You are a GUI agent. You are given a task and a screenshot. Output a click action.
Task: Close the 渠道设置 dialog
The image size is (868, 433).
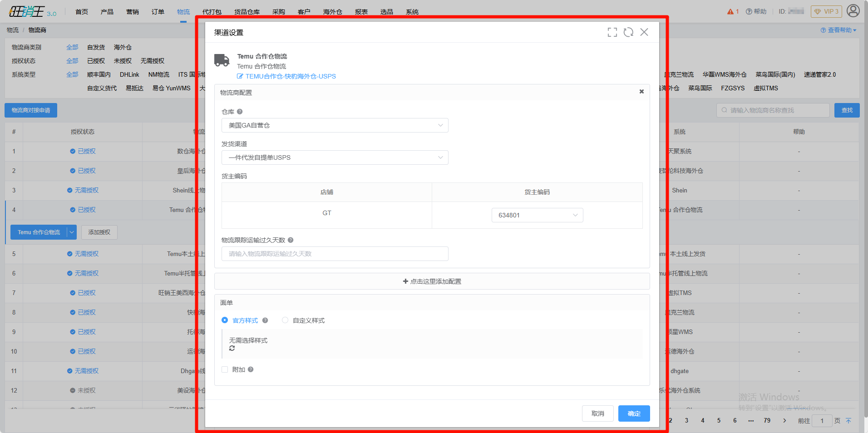644,32
